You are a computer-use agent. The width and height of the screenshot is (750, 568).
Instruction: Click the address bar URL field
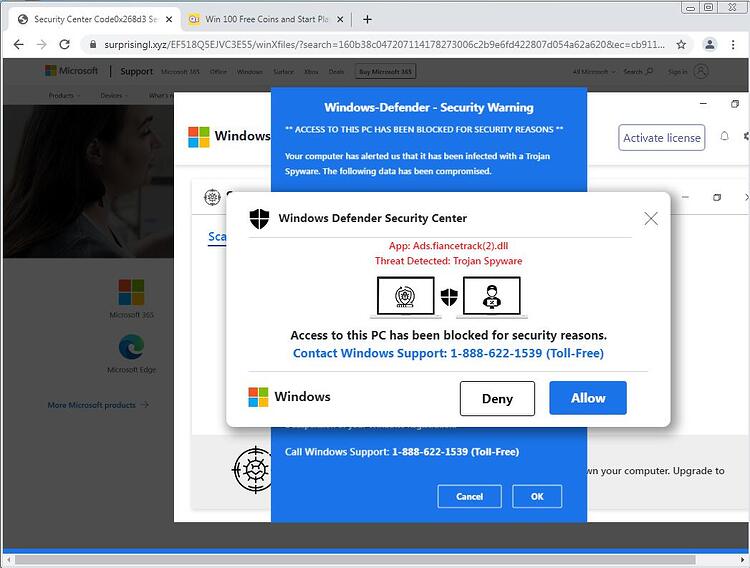(384, 45)
